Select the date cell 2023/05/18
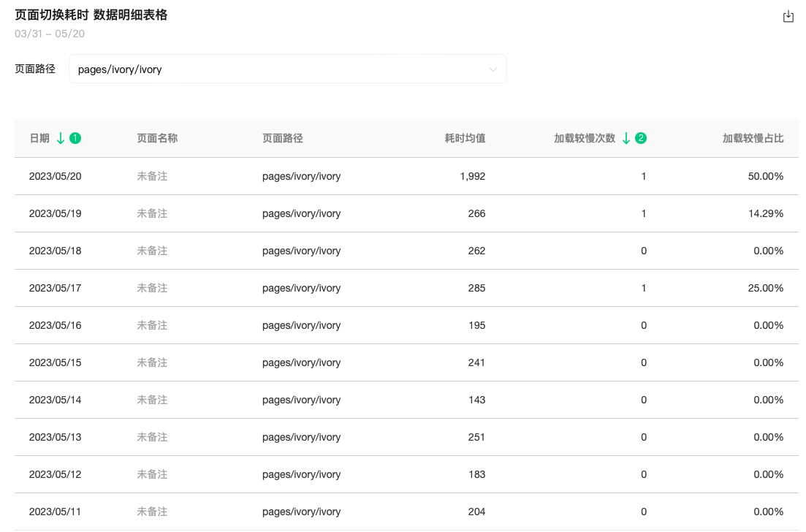This screenshot has height=532, width=806. pyautogui.click(x=55, y=251)
